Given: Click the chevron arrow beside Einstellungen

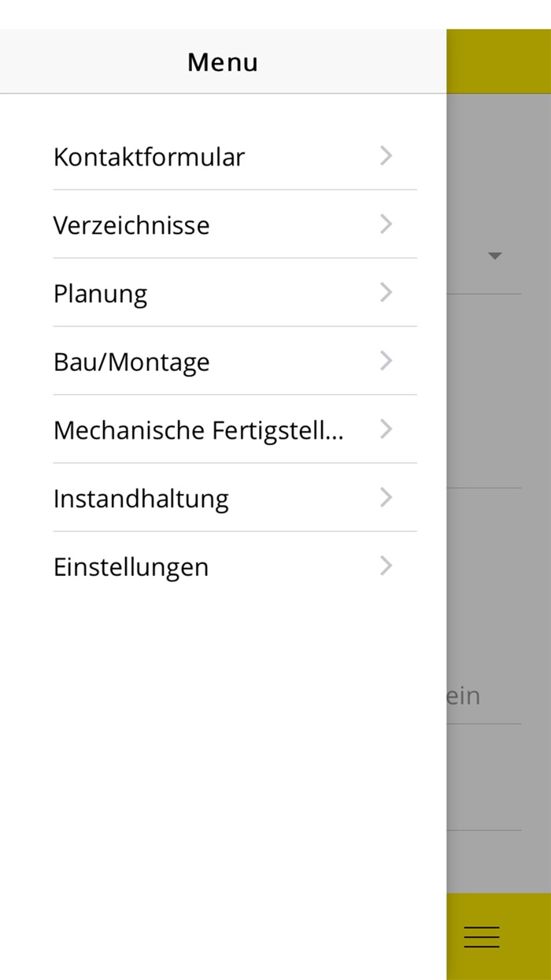Looking at the screenshot, I should 386,566.
